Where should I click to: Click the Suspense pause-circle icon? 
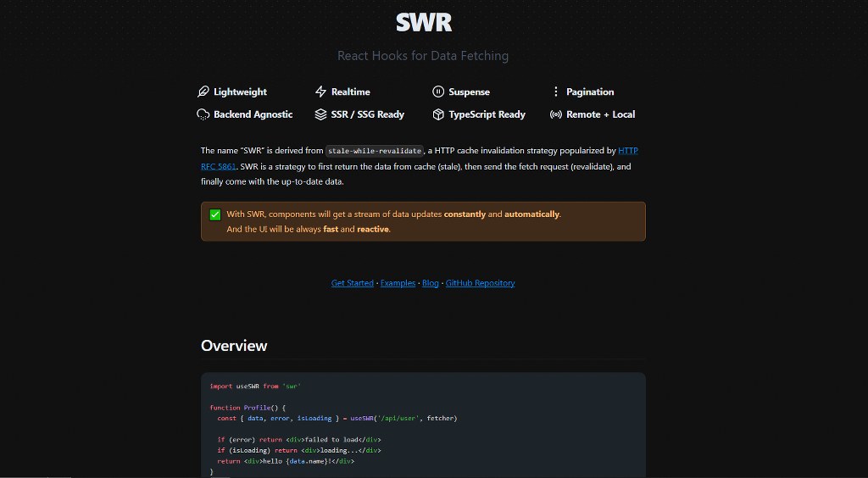pyautogui.click(x=438, y=92)
